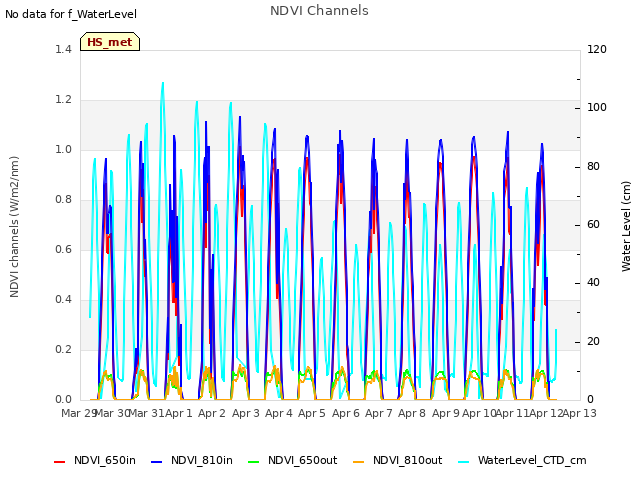
Task: Click the Apr 3 x-axis label
Action: coord(246,413)
